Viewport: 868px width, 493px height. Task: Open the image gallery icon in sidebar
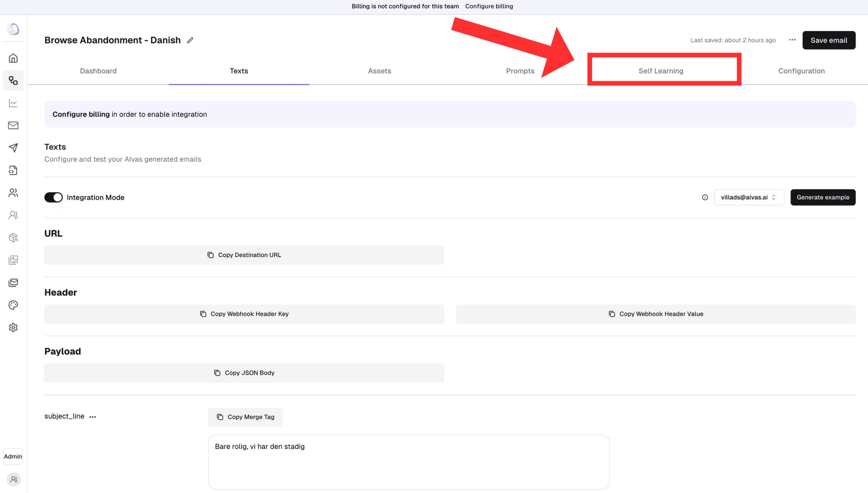click(13, 260)
